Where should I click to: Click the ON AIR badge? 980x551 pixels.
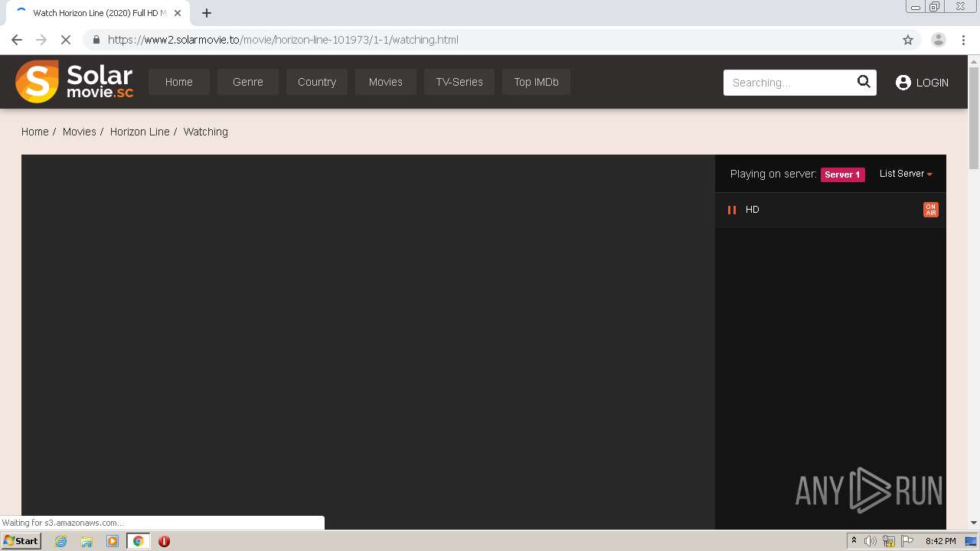tap(931, 210)
